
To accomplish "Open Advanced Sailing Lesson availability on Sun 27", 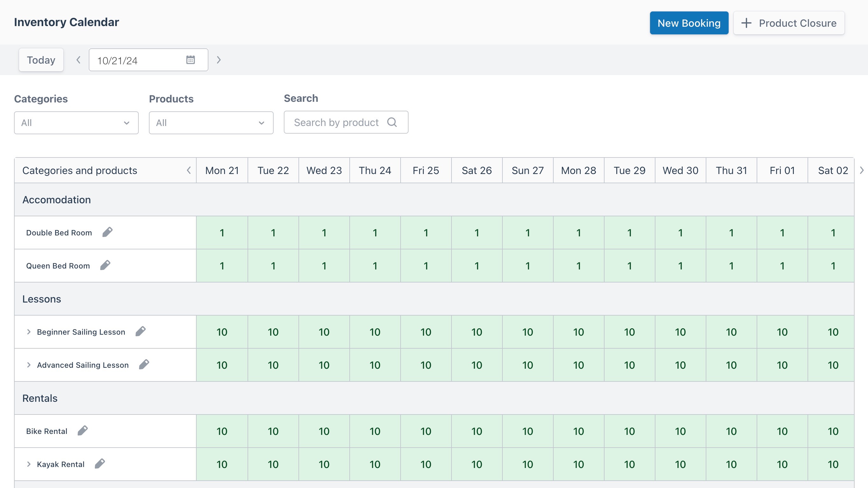I will tap(528, 365).
